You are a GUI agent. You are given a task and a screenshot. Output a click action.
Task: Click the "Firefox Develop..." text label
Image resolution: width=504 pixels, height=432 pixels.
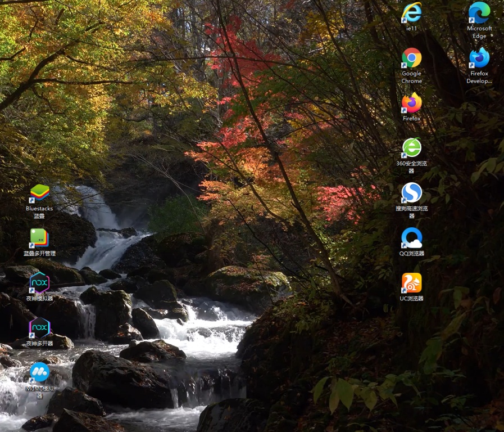click(479, 77)
